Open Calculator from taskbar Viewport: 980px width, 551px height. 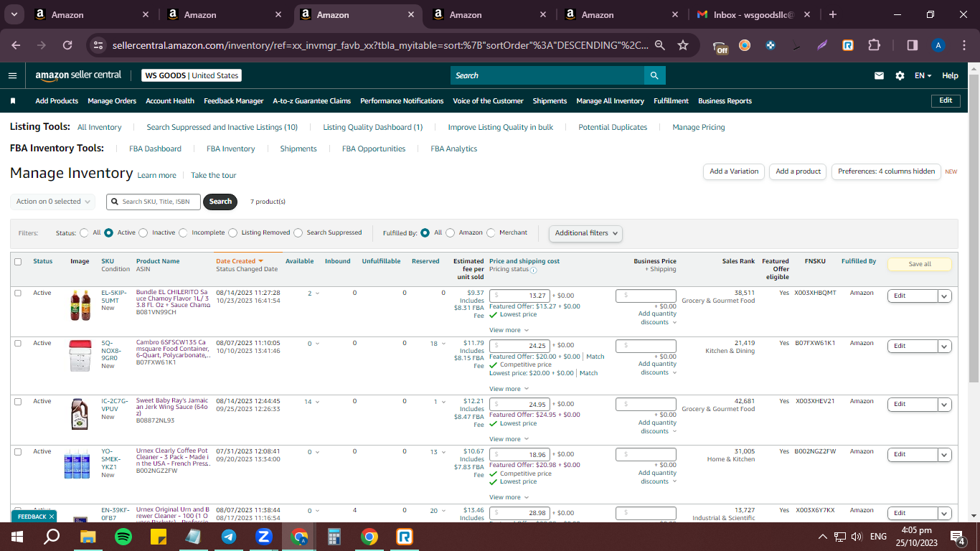(334, 537)
